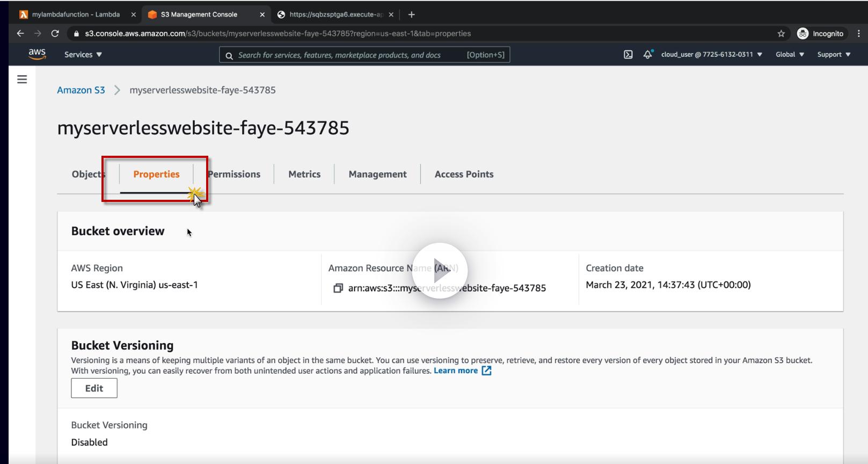Click the browser address bar URL

click(x=278, y=33)
